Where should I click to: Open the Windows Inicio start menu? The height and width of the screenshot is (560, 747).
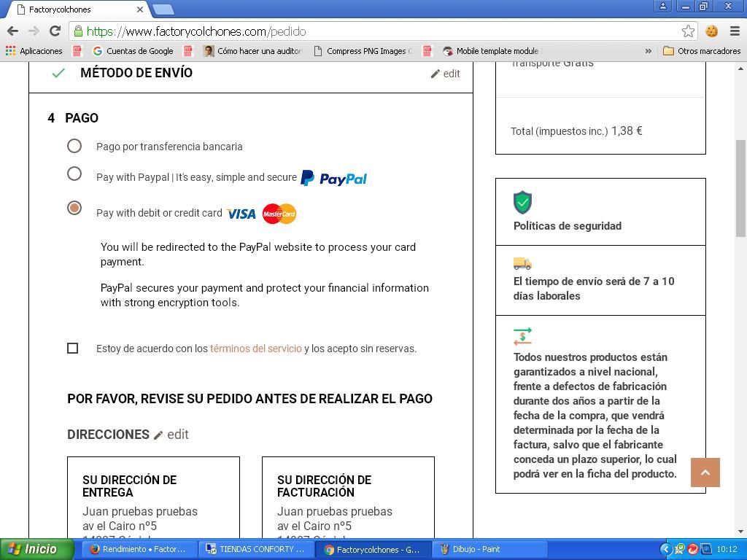(x=37, y=550)
